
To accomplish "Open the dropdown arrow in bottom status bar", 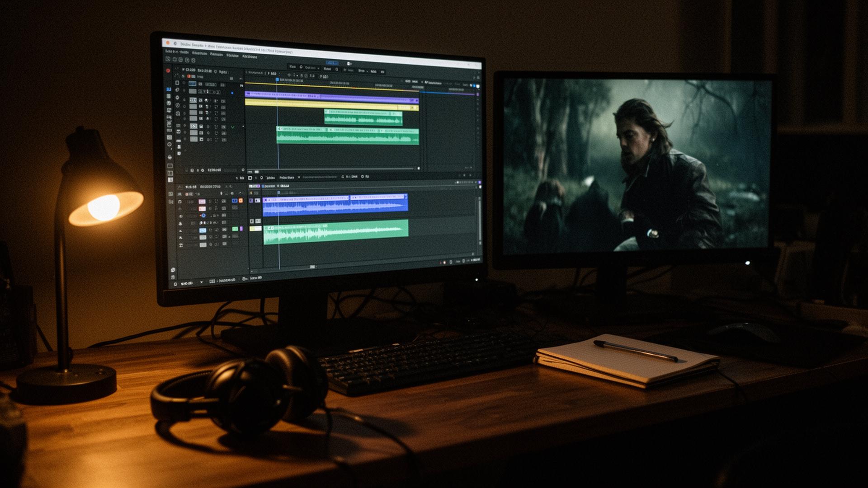I will click(x=202, y=282).
